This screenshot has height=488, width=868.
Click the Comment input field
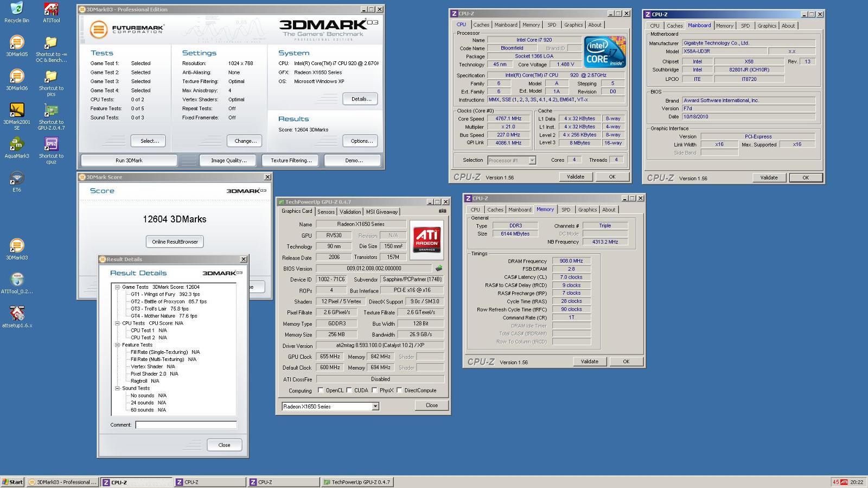coord(186,425)
